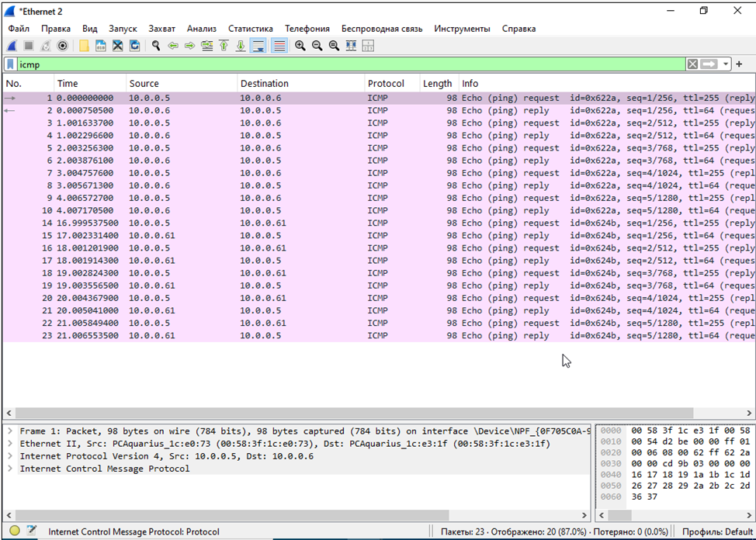Expand the Ethernet II details
This screenshot has width=756, height=540.
(10, 444)
